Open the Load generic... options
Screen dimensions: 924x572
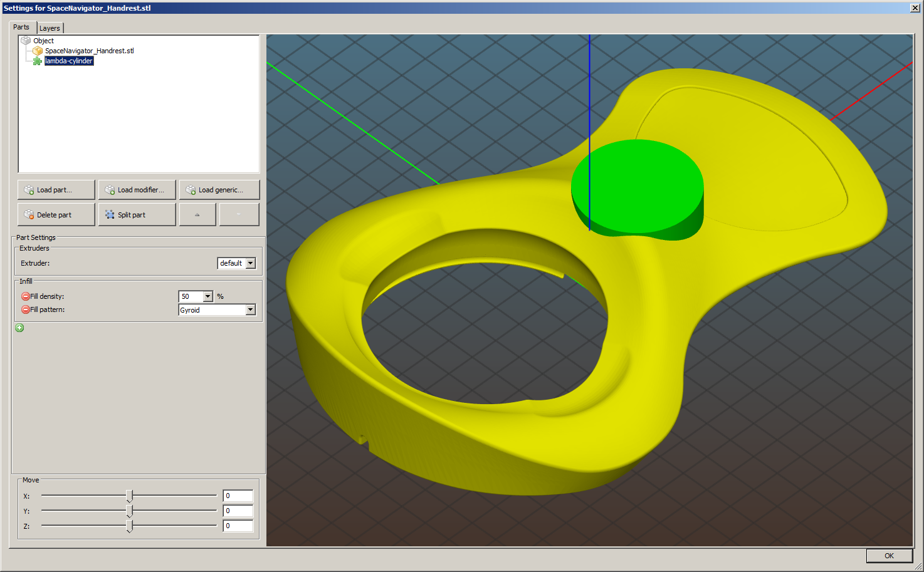219,190
